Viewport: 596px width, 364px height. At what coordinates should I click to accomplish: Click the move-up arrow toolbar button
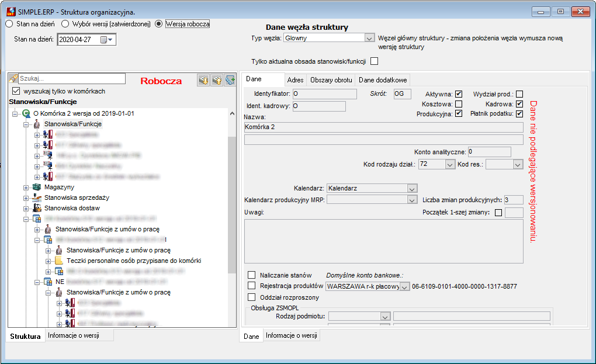pyautogui.click(x=217, y=80)
